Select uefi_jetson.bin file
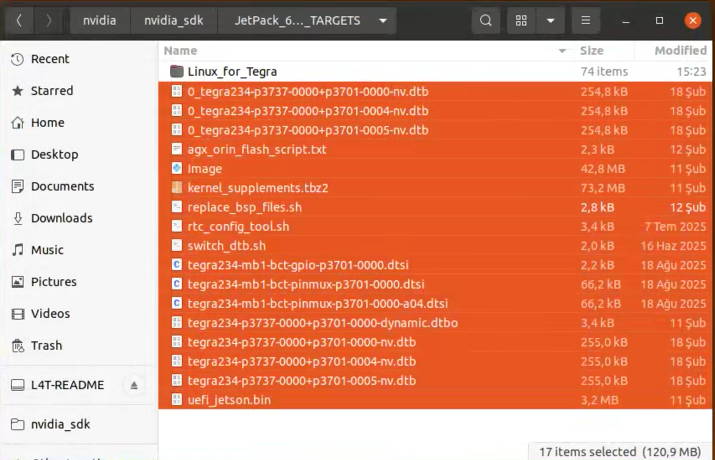Viewport: 715px width, 460px height. point(435,400)
